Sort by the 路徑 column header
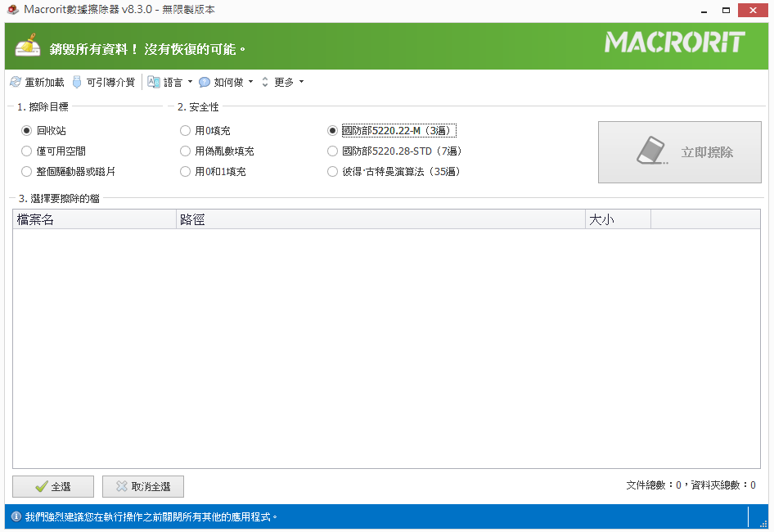774x532 pixels. (x=380, y=219)
